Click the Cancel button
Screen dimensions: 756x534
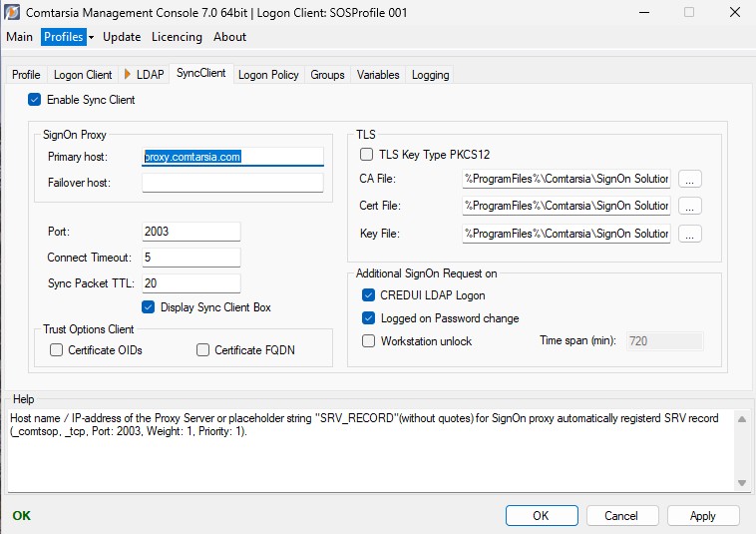click(622, 516)
